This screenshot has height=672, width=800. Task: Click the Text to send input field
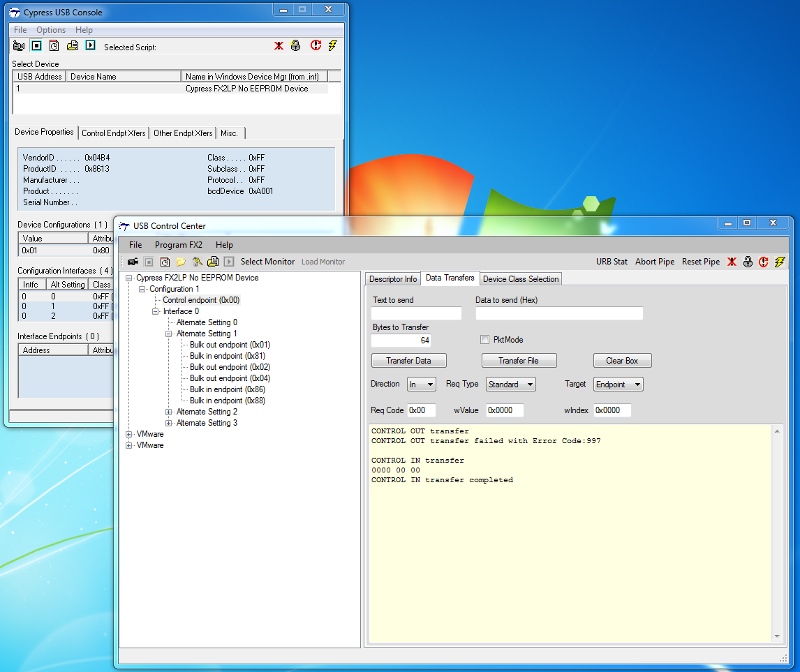pos(416,313)
